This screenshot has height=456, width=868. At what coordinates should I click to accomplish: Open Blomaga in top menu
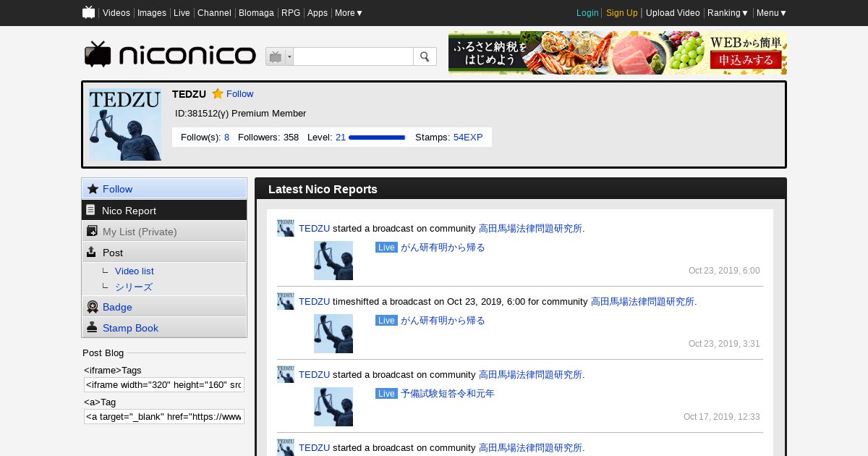(x=256, y=13)
